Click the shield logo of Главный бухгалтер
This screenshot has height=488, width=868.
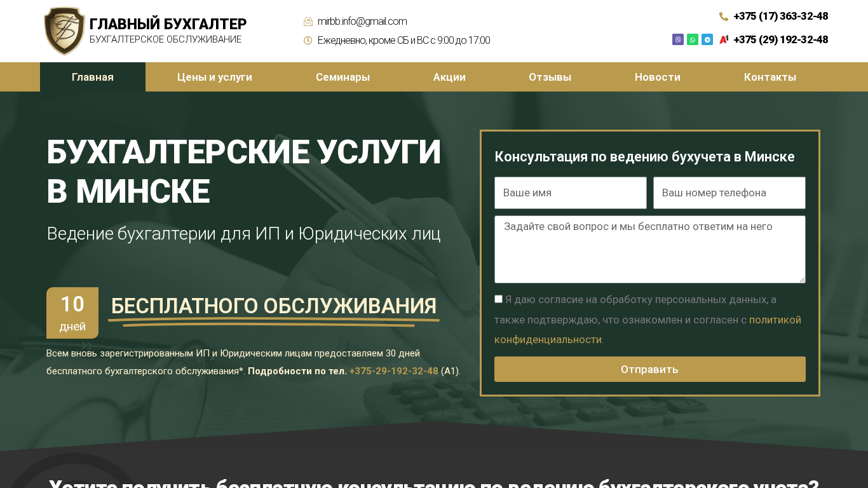click(64, 31)
